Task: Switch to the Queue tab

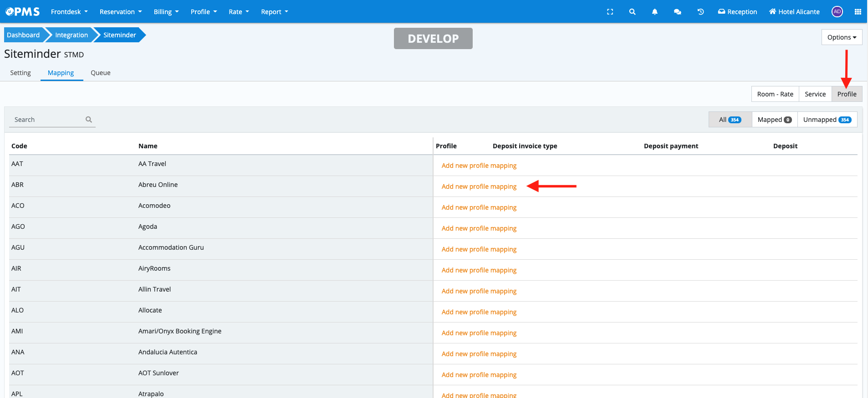Action: pos(101,73)
